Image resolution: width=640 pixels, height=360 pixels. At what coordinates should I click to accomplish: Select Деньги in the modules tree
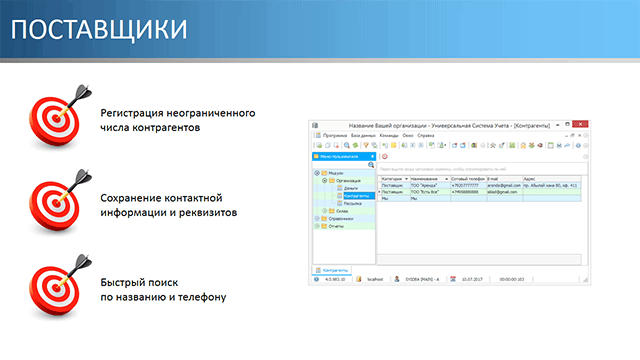pyautogui.click(x=351, y=188)
